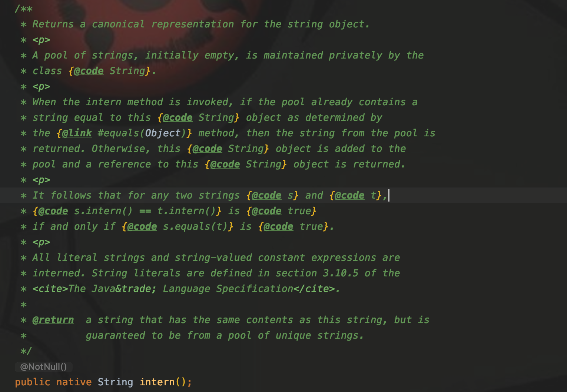Click the @code tag before 't},'
The width and height of the screenshot is (567, 392).
[x=349, y=195]
